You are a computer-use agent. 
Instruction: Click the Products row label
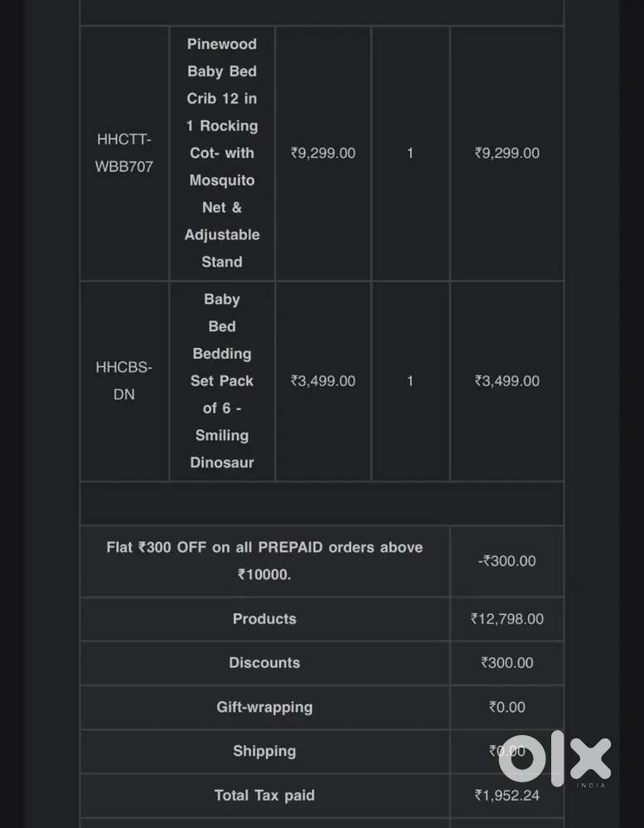[x=264, y=619]
